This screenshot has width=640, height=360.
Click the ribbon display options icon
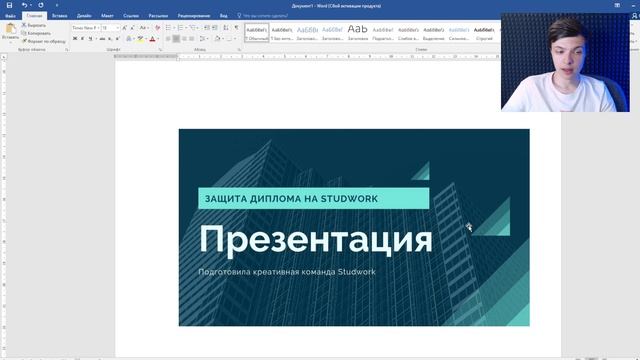click(x=617, y=5)
